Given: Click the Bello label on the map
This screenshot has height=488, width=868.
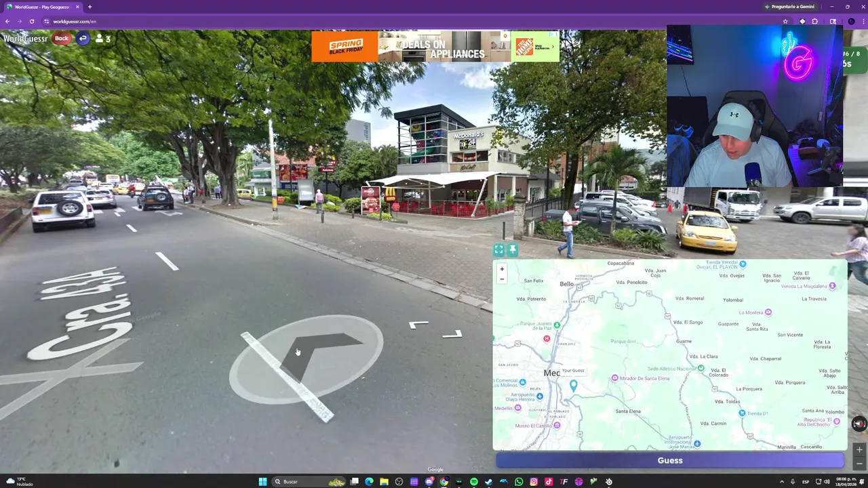Looking at the screenshot, I should 567,284.
